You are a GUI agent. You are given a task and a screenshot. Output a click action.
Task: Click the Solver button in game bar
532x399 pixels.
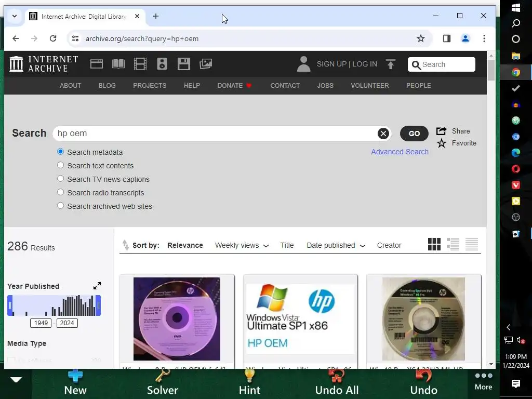[x=163, y=383]
